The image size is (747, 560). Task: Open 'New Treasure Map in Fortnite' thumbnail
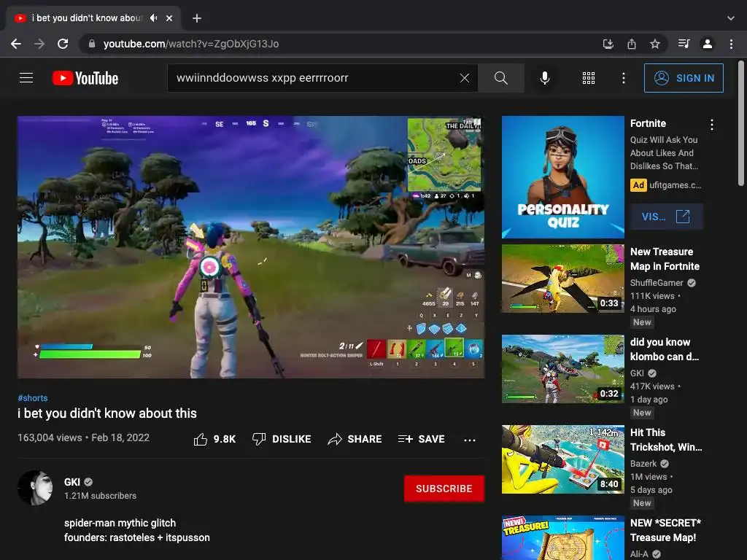click(x=563, y=279)
